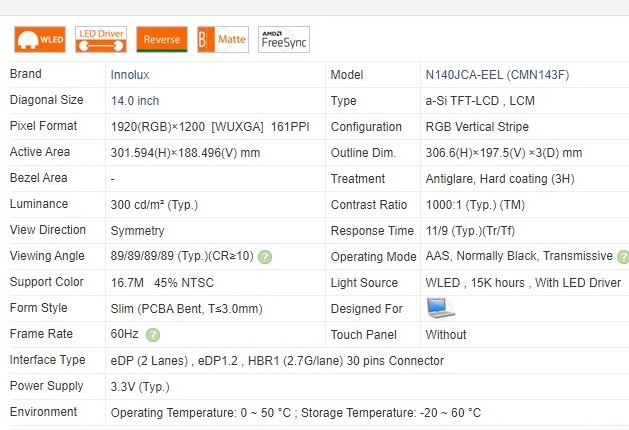
Task: Click the WLED , 15K hours light source value
Action: pos(523,283)
